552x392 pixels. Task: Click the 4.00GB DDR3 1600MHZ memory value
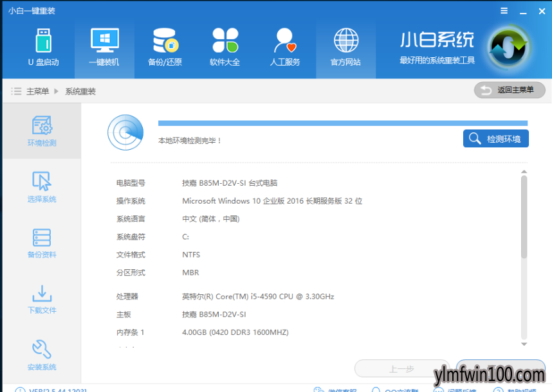click(235, 333)
